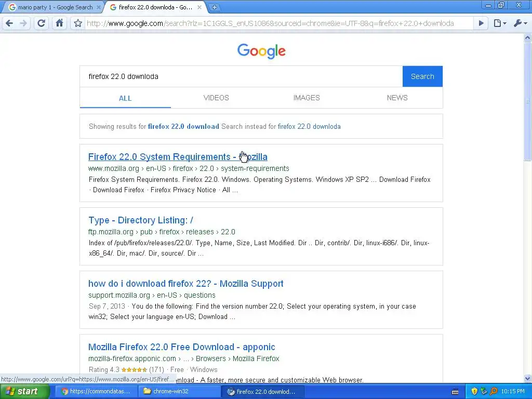Click the address bar URL
Viewport: 532px width, 399px height.
coord(270,23)
